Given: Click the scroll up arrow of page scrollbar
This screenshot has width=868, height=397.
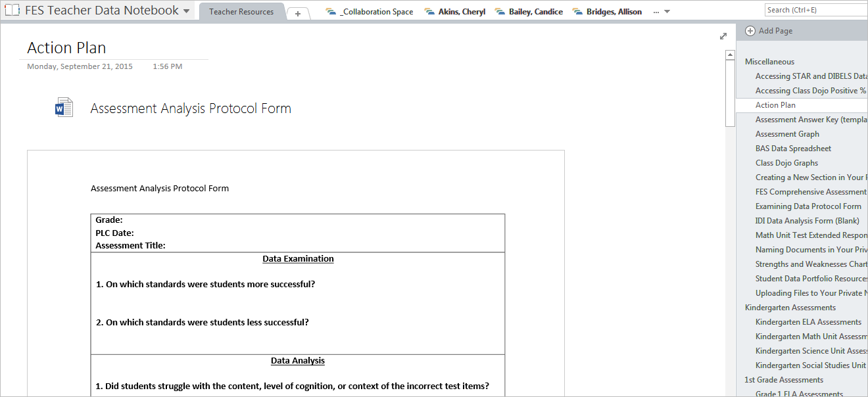Looking at the screenshot, I should (730, 55).
